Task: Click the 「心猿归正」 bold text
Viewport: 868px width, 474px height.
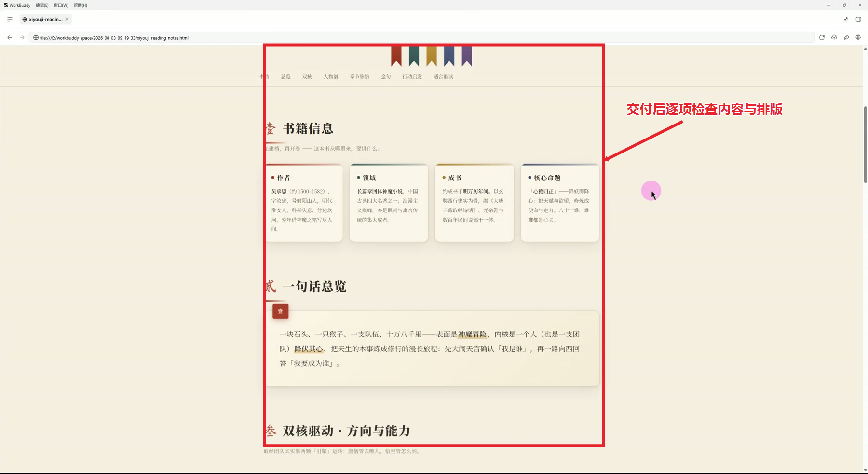Action: (x=543, y=192)
